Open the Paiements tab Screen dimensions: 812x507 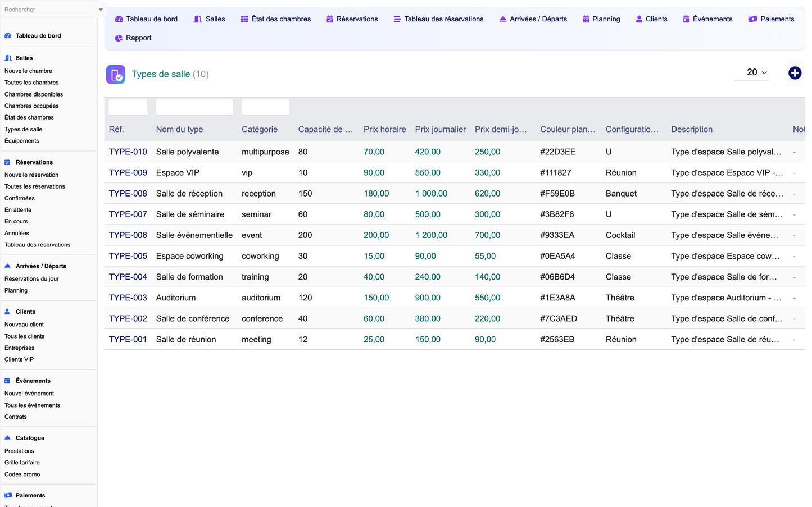tap(771, 19)
